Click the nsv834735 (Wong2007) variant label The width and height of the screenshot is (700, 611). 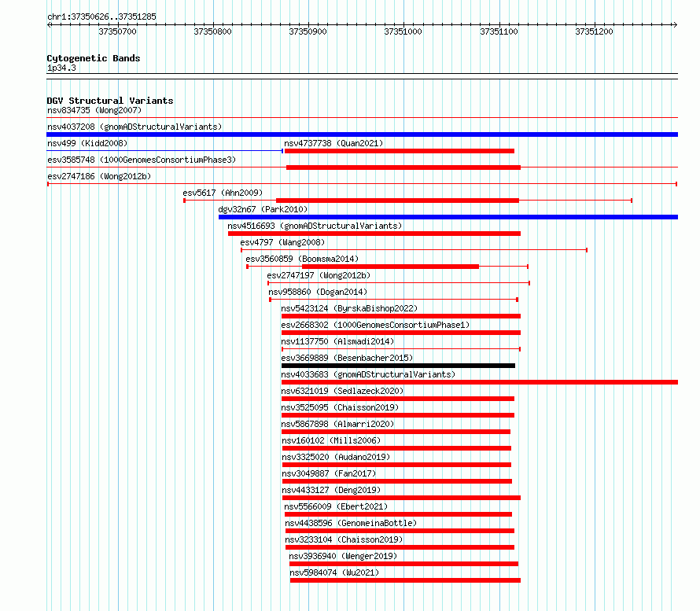point(94,110)
